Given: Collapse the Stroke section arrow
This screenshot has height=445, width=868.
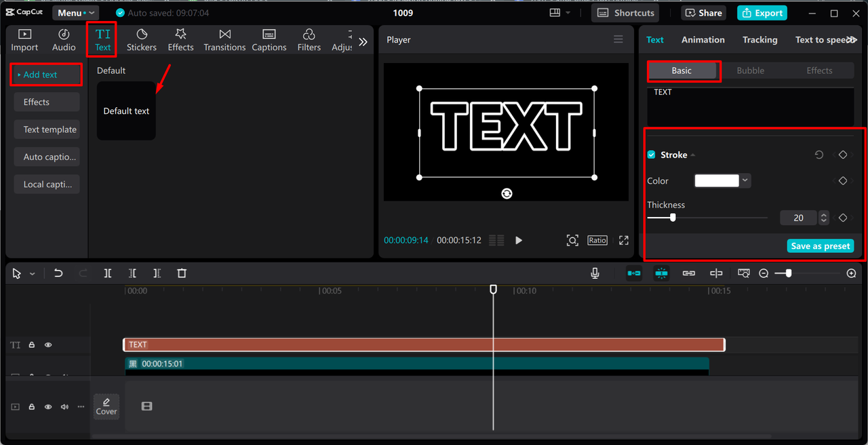Looking at the screenshot, I should [x=692, y=155].
